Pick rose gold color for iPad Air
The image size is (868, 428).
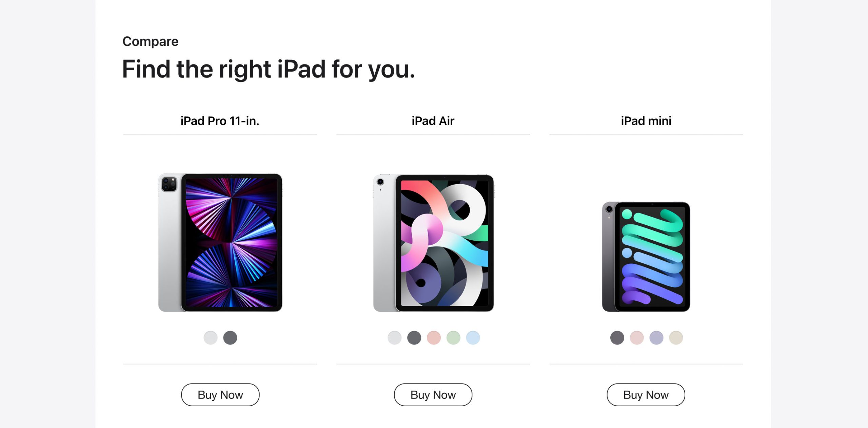tap(434, 338)
